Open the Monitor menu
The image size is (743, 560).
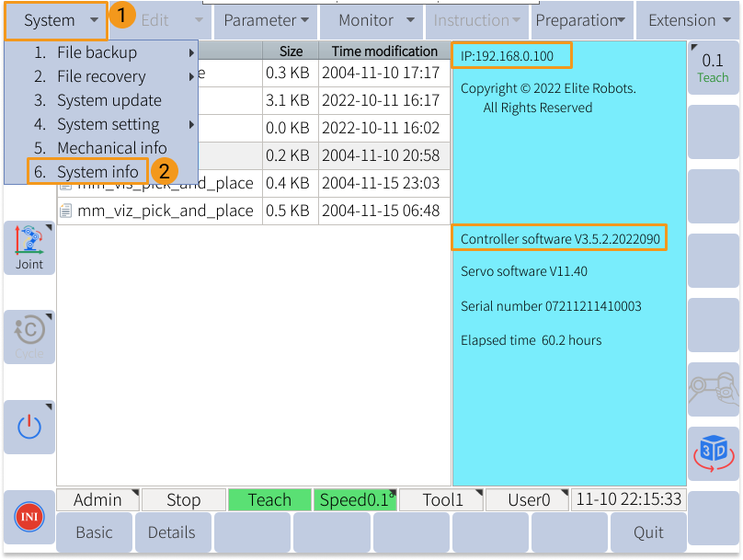(371, 21)
